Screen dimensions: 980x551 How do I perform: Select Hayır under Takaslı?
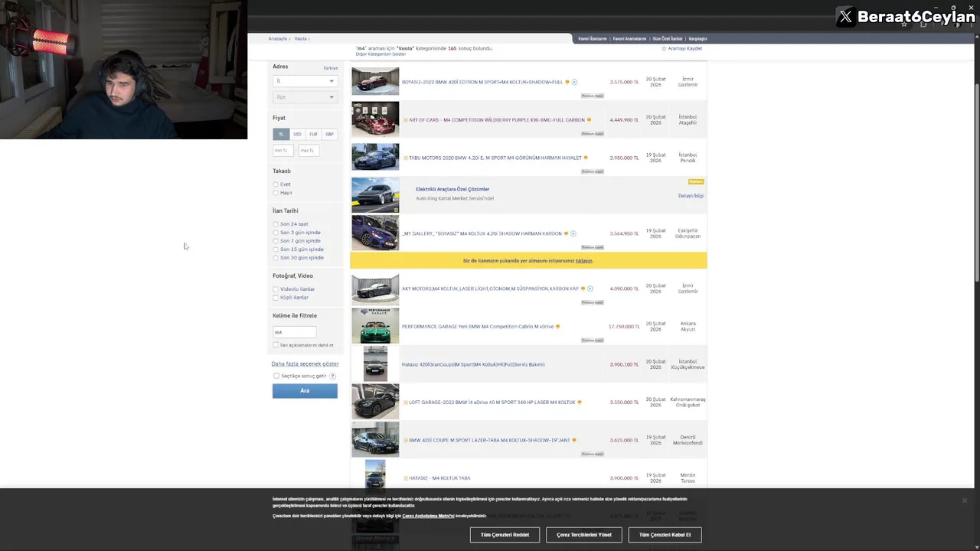point(276,193)
